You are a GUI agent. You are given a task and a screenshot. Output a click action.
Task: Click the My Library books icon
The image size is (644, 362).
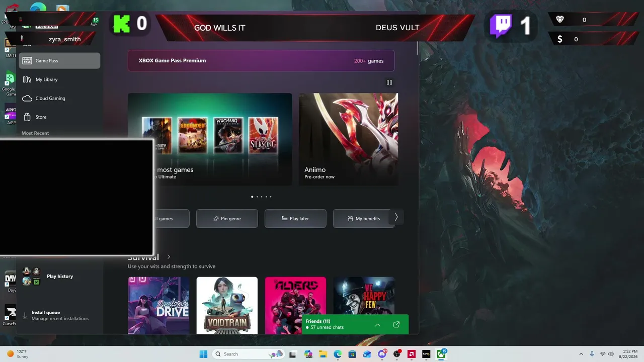pyautogui.click(x=27, y=79)
